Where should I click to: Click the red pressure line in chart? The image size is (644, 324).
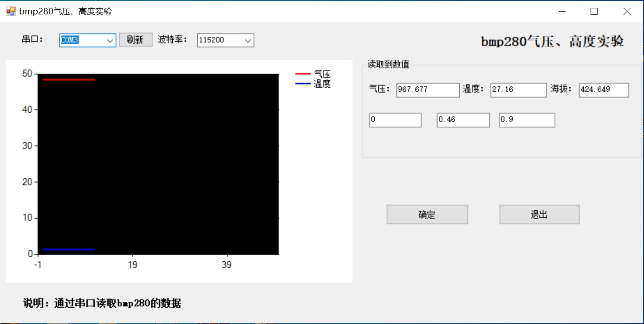69,80
